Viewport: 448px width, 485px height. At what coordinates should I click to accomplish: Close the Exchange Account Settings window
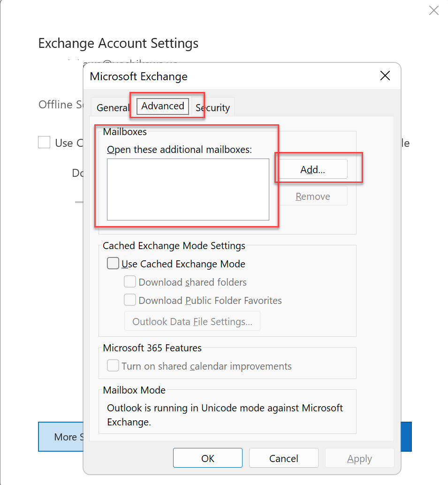tap(434, 10)
